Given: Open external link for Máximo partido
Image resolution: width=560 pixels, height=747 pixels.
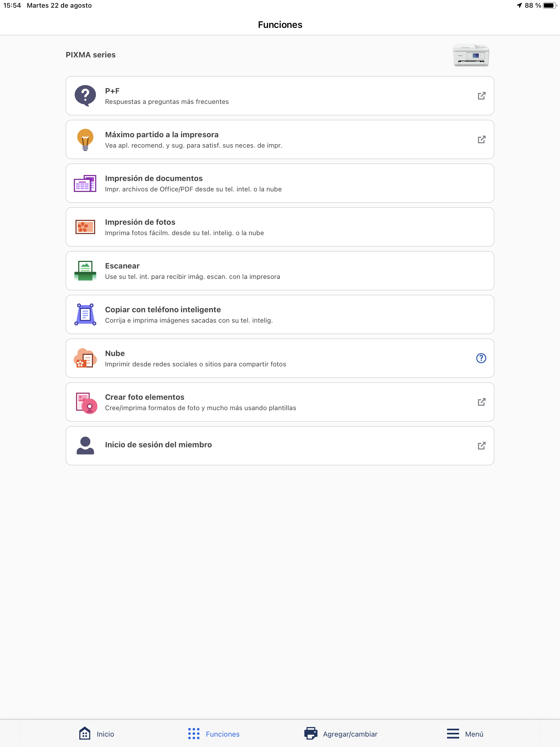Looking at the screenshot, I should pyautogui.click(x=481, y=139).
